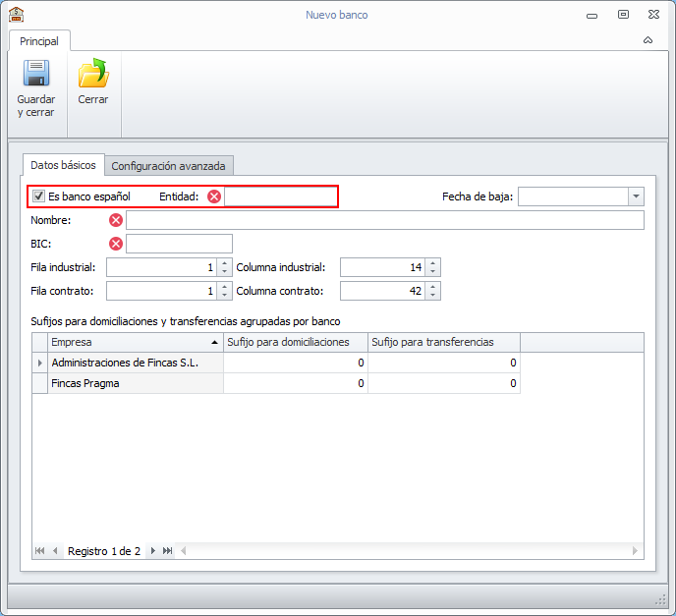Click the Fila industrial number field
The height and width of the screenshot is (616, 676).
[162, 267]
